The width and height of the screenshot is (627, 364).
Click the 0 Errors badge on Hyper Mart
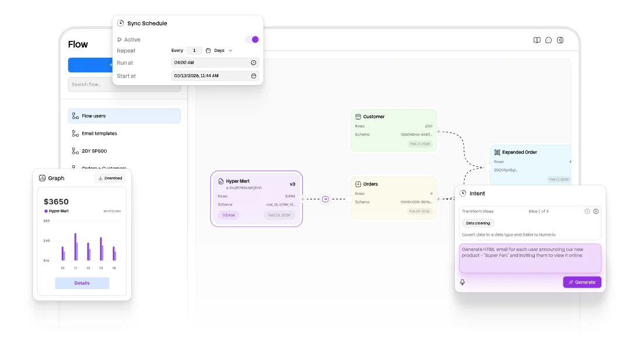coord(228,215)
